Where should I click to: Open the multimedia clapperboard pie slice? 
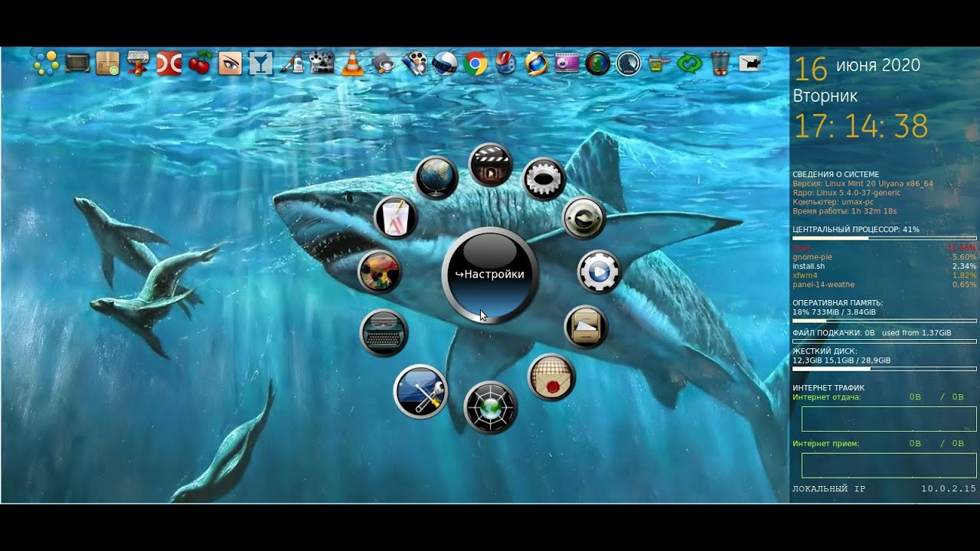click(490, 165)
